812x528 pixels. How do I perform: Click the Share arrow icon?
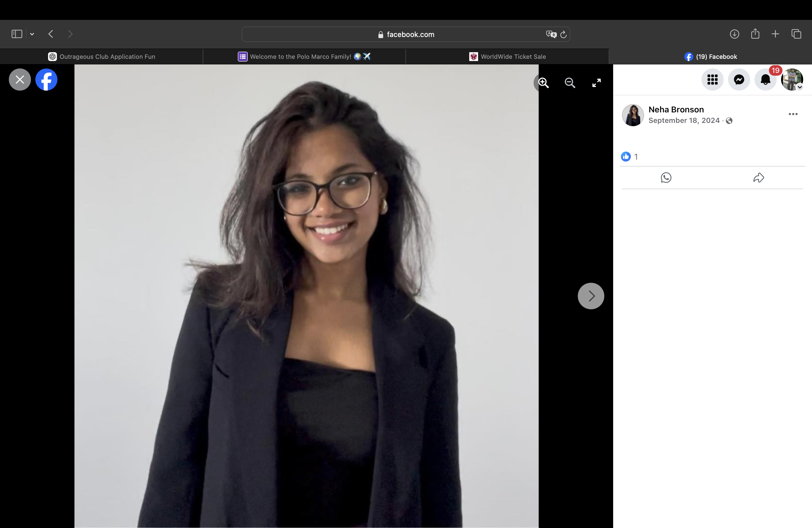pyautogui.click(x=758, y=178)
